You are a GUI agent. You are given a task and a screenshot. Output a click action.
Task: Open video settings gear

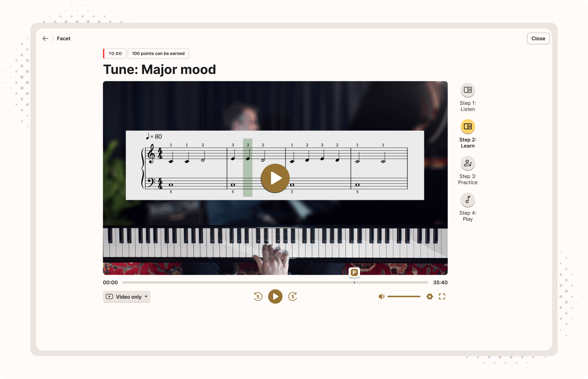[429, 296]
